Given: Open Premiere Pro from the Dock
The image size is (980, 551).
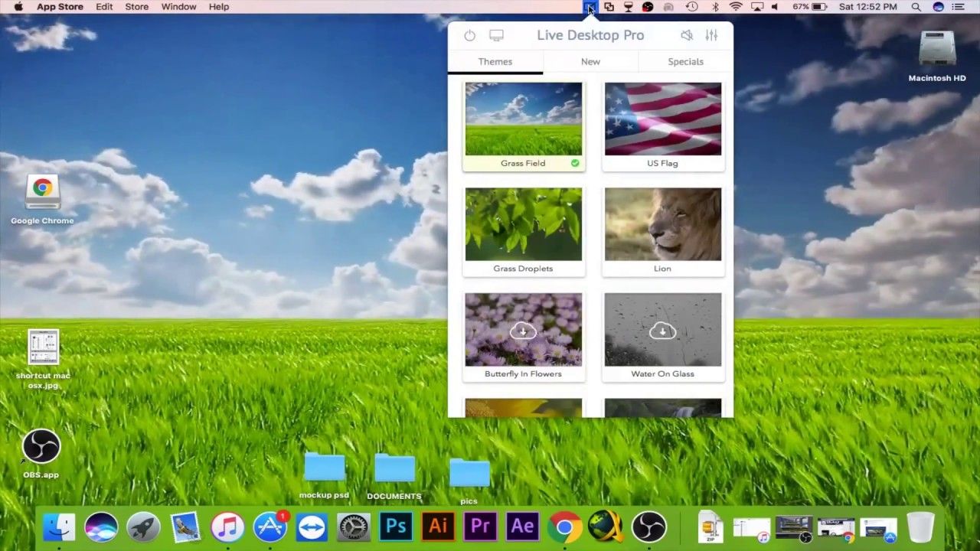Looking at the screenshot, I should tap(479, 526).
